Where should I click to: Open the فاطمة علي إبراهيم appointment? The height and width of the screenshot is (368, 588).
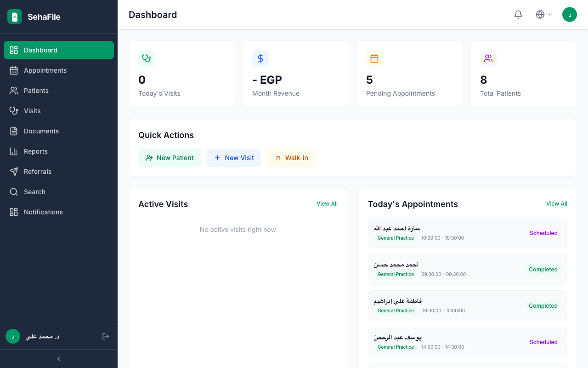tap(468, 306)
